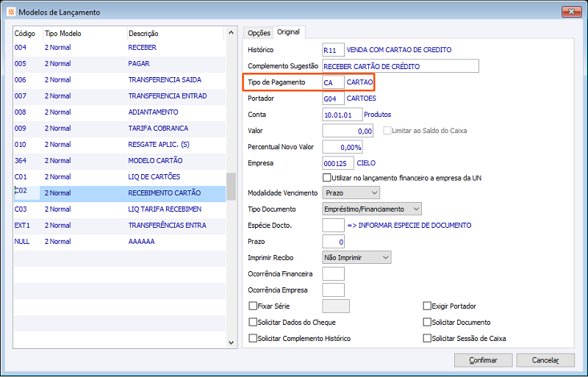
Task: Click the Ocorrência Empresa field
Action: click(x=334, y=290)
